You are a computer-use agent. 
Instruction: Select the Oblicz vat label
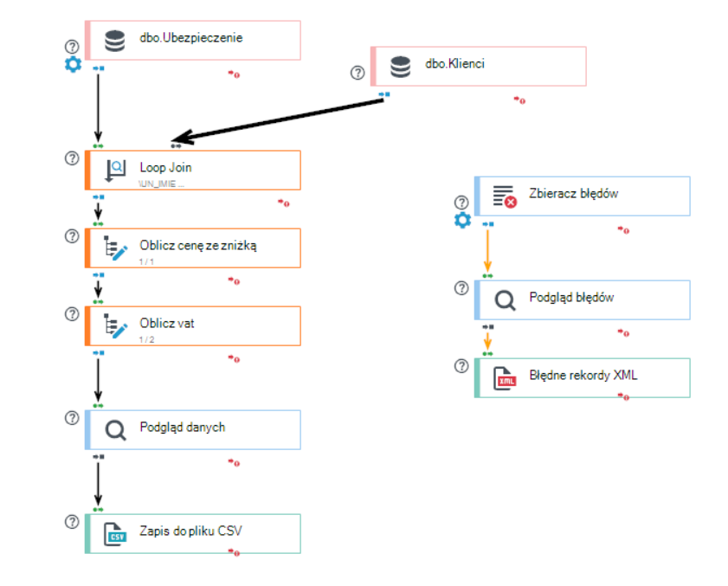[x=167, y=324]
